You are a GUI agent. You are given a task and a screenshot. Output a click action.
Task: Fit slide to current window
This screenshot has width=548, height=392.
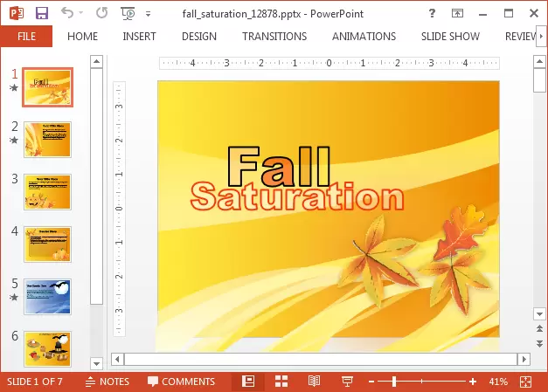pos(526,382)
